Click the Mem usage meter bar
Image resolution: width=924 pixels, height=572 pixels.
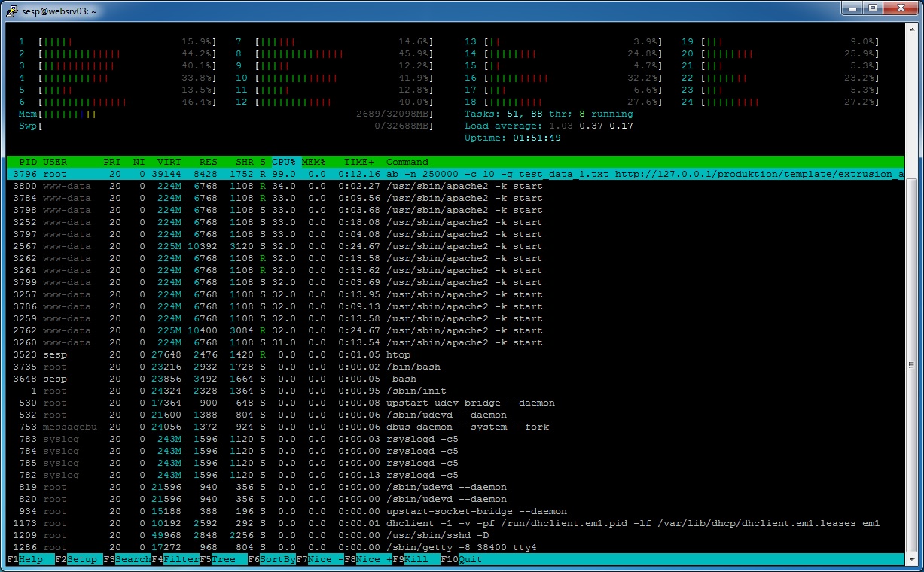coord(226,114)
